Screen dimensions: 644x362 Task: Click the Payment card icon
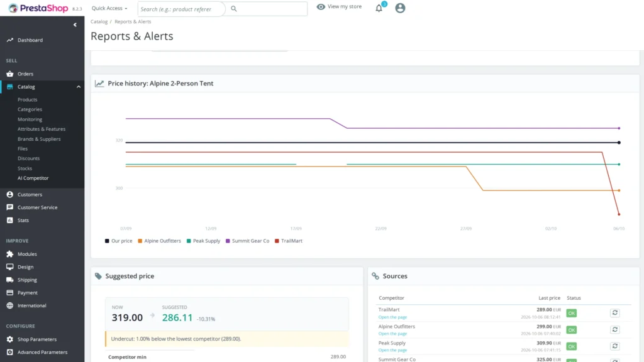tap(10, 293)
